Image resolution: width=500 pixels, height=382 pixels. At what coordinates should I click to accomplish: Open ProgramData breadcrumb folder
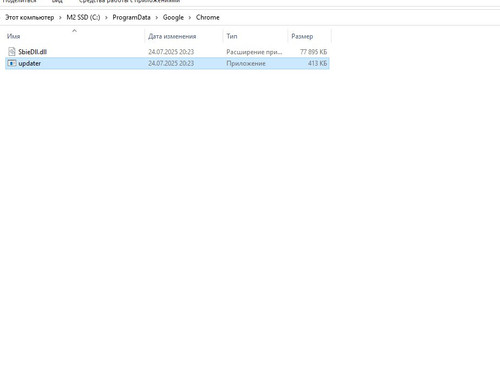[131, 17]
